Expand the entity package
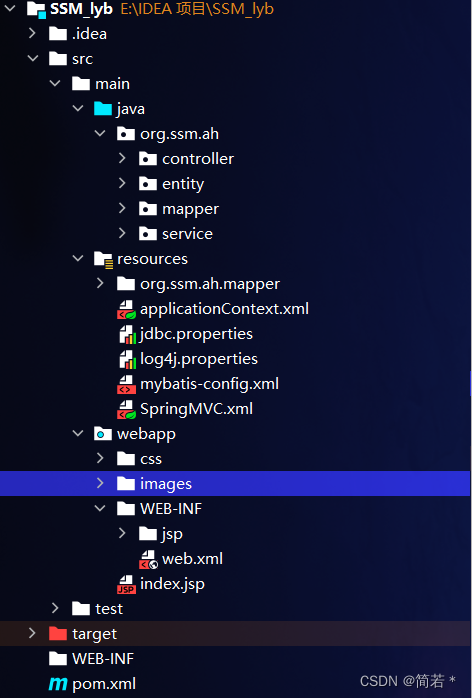472x698 pixels. [x=122, y=183]
